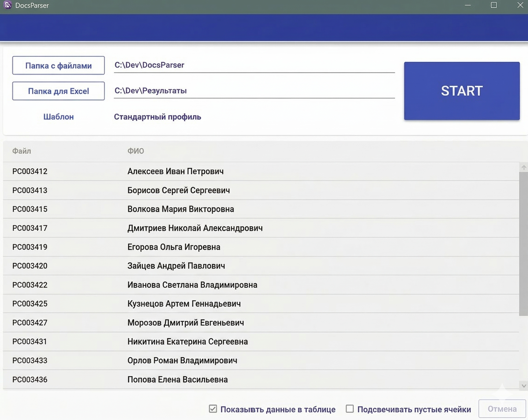Click 'Папка для Excel' button
The image size is (528, 420).
point(58,91)
